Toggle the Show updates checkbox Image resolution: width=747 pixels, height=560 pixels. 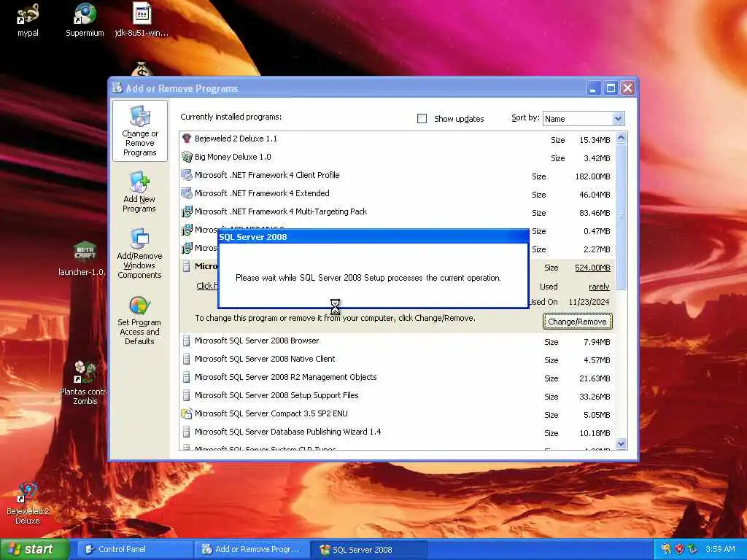pos(422,119)
